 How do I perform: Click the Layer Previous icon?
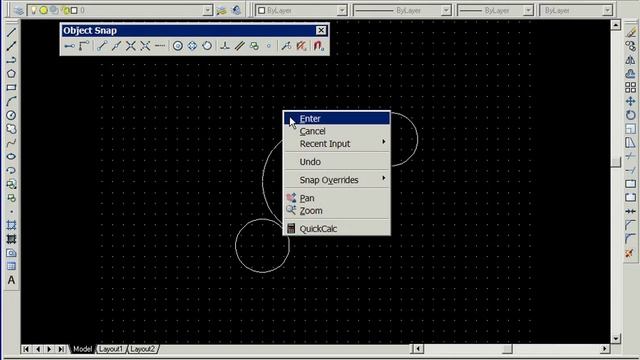point(236,10)
